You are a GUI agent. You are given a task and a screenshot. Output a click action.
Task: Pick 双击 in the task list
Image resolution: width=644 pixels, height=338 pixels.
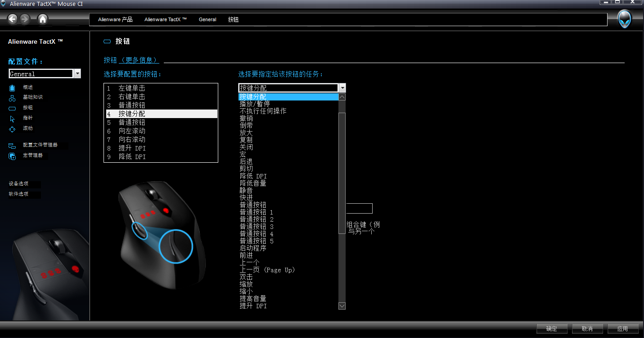point(288,277)
